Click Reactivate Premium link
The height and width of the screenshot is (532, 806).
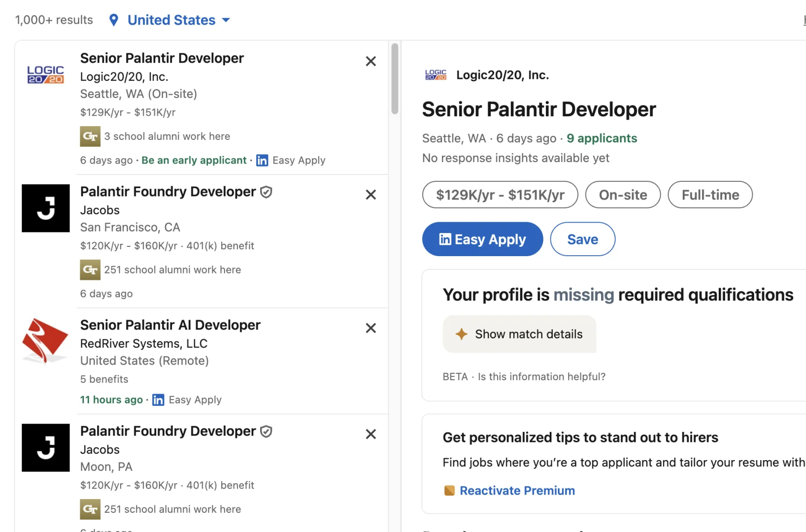[x=517, y=491]
